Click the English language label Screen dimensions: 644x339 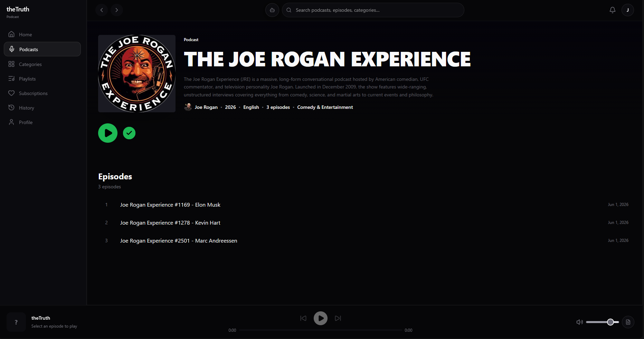click(x=251, y=107)
